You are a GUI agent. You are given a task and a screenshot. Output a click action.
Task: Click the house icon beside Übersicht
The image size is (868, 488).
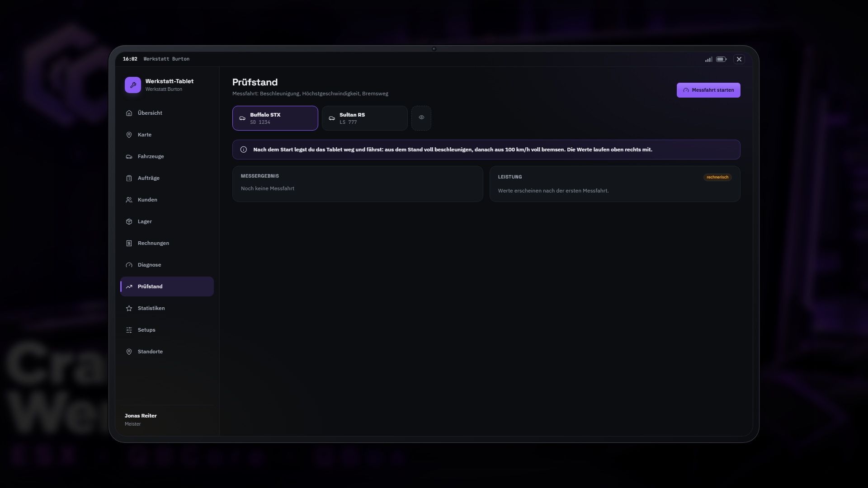click(x=129, y=113)
